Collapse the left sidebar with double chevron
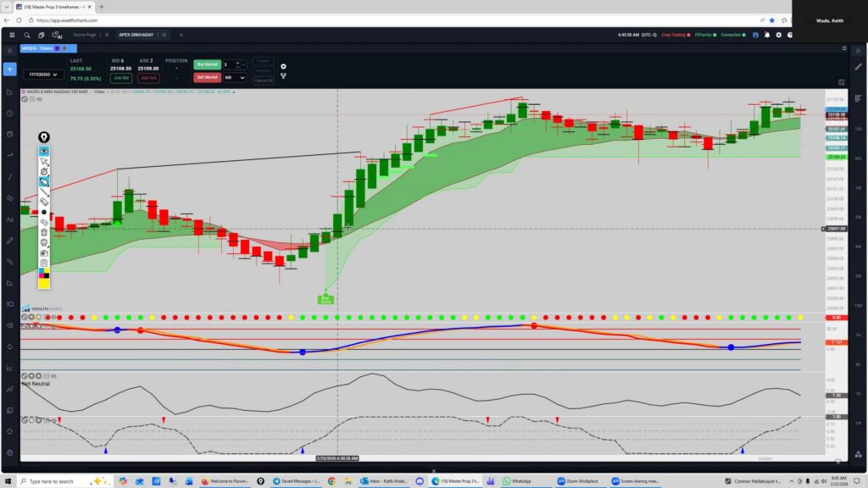The height and width of the screenshot is (488, 868). point(9,49)
